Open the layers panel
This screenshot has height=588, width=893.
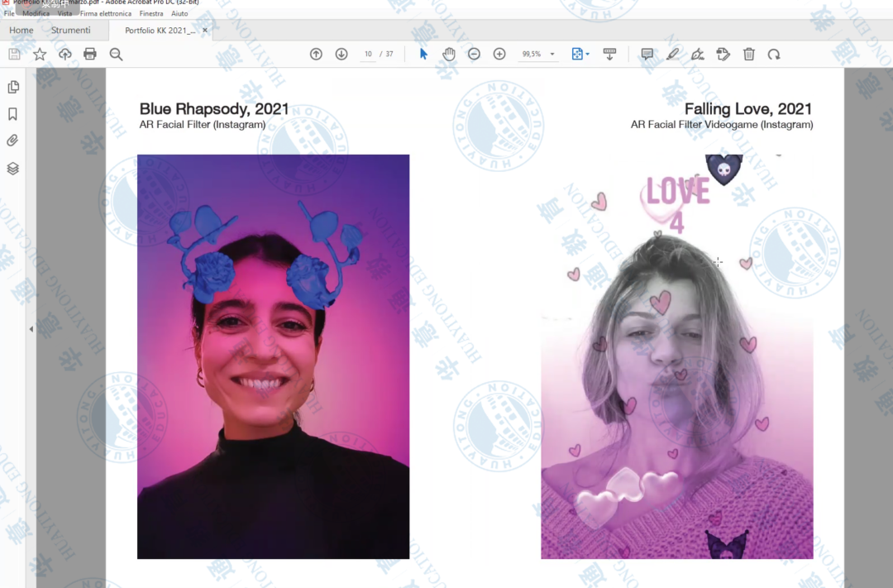[x=13, y=169]
